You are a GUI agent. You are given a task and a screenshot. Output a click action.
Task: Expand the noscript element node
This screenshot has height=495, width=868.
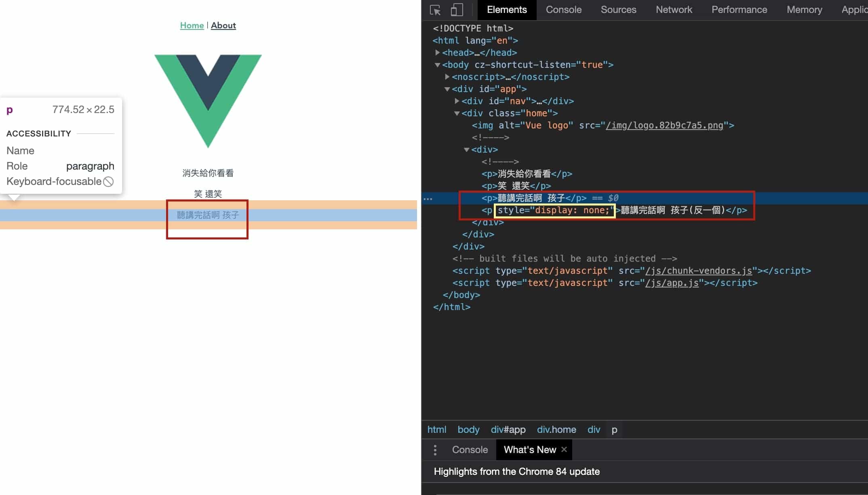coord(447,77)
